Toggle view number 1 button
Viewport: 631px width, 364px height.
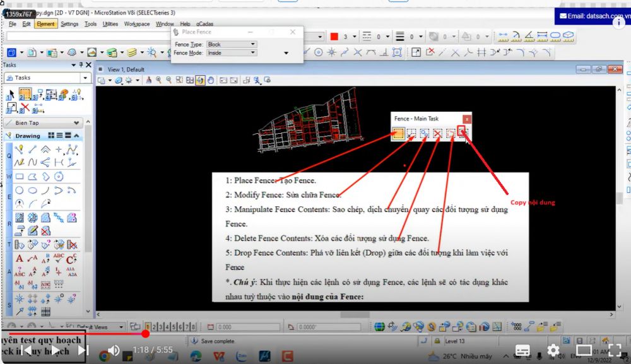coord(148,327)
